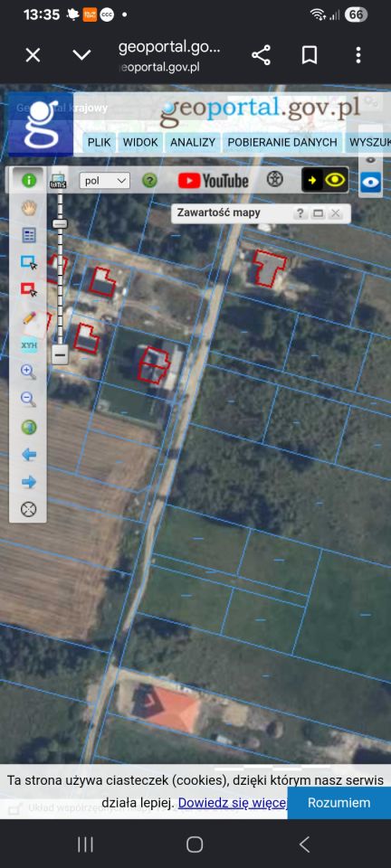Show full extent with globe icon
The height and width of the screenshot is (868, 391).
pos(28,428)
